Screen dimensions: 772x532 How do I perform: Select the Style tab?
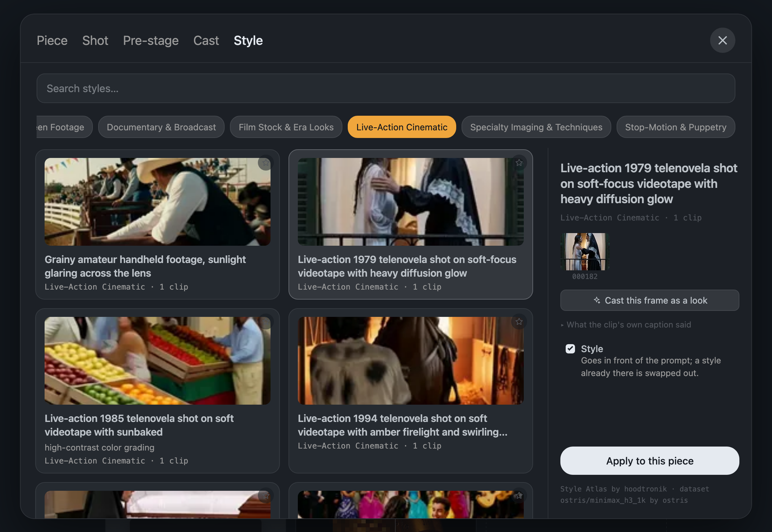[248, 41]
